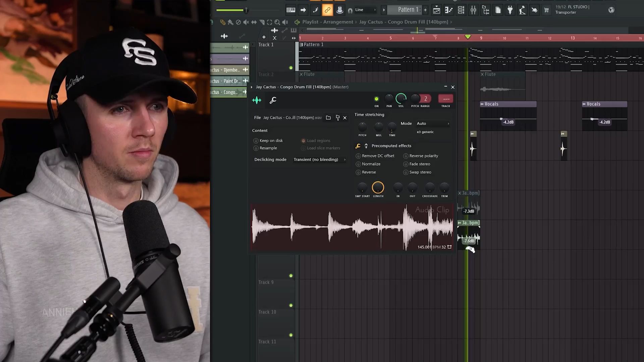This screenshot has height=362, width=644.
Task: Select the playback speaker tool in playlist
Action: (x=285, y=22)
